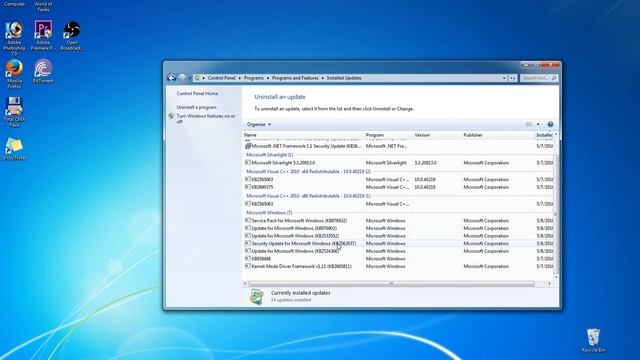
Task: Open the view options dropdown arrow
Action: click(538, 124)
